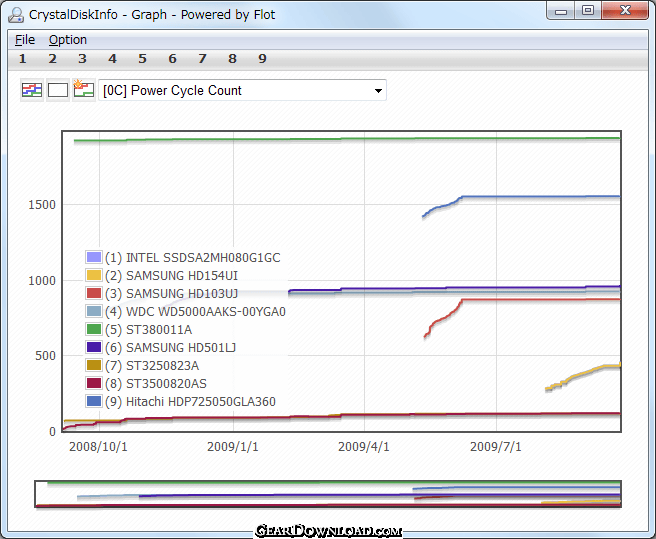Viewport: 656px width, 539px height.
Task: Click the 2008/10/1 x-axis date label
Action: 98,447
